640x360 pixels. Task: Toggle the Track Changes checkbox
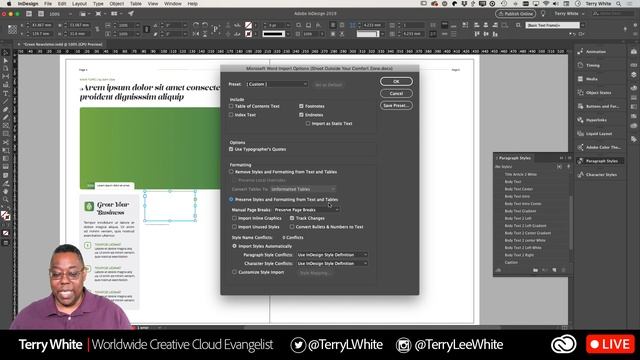(x=292, y=218)
